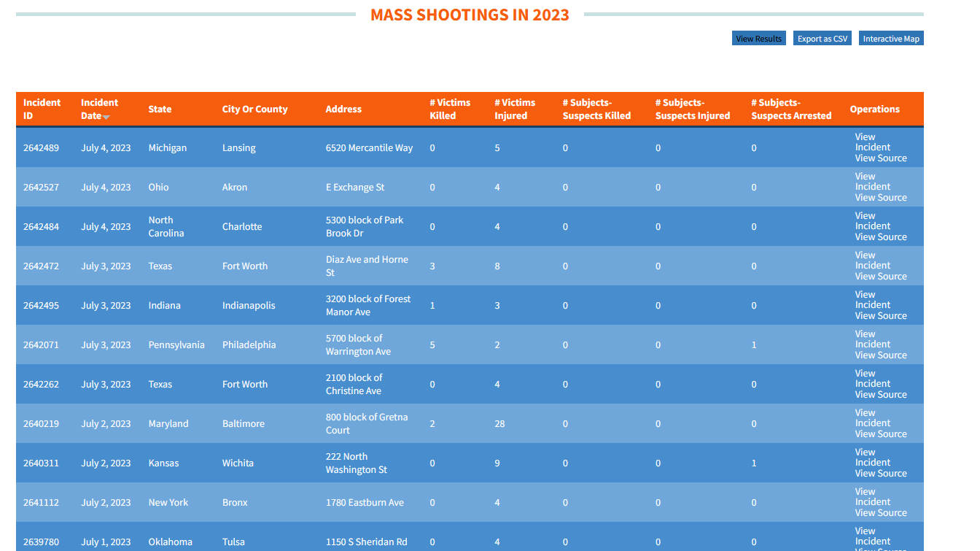Click the Maryland state cell
Screen dimensions: 980x551
[168, 424]
